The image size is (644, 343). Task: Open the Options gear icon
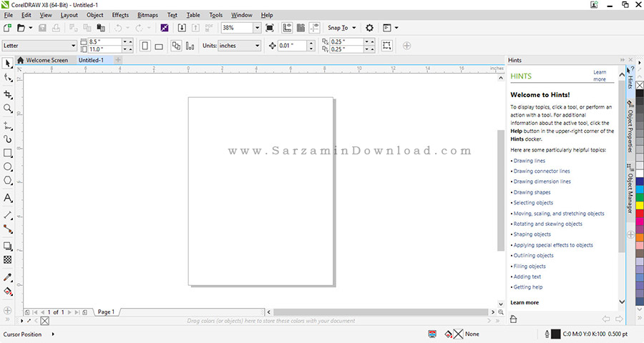coord(370,28)
